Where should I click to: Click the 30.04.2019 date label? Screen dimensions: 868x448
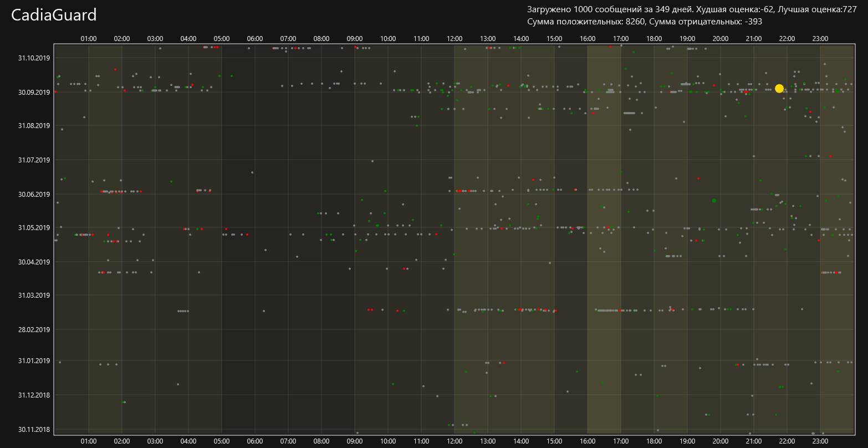point(34,262)
